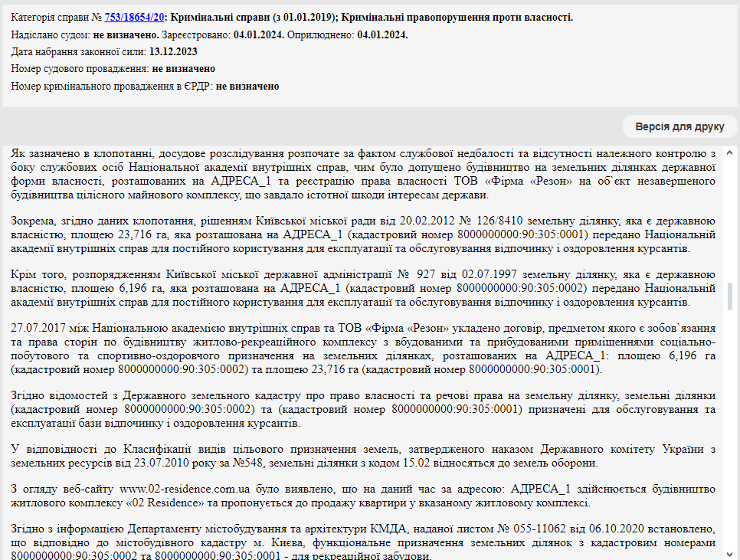740x560 pixels.
Task: Click the letter number № 055-11062
Action: tap(539, 529)
